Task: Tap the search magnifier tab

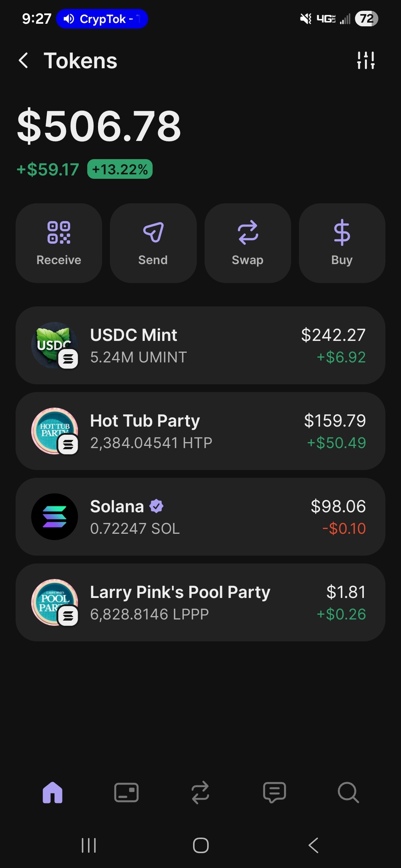Action: tap(348, 793)
